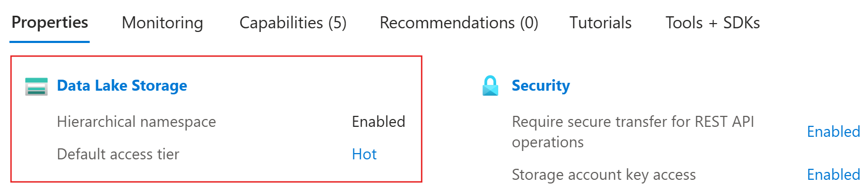
Task: Select the Recommendations (0) tab
Action: [459, 23]
